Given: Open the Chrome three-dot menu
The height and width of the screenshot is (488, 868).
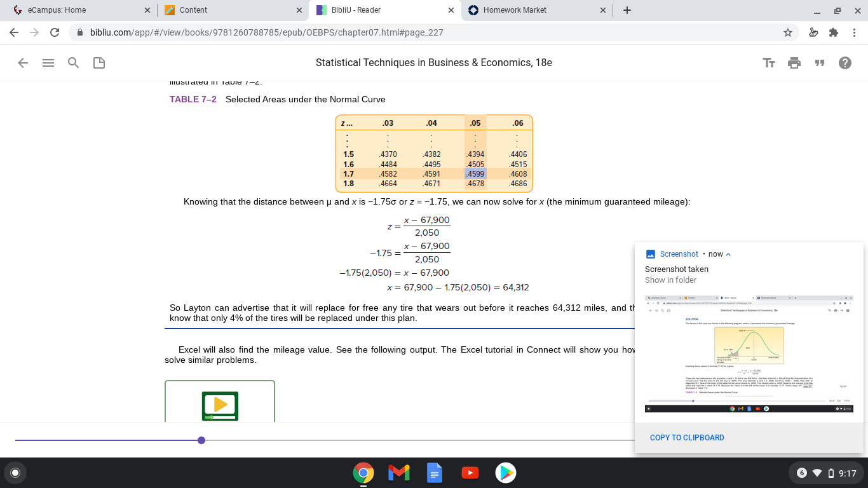Looking at the screenshot, I should (x=855, y=32).
